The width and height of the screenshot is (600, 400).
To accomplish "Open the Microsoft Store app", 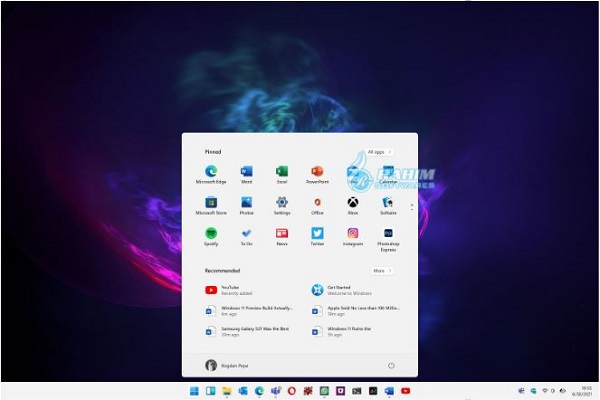I will click(211, 203).
